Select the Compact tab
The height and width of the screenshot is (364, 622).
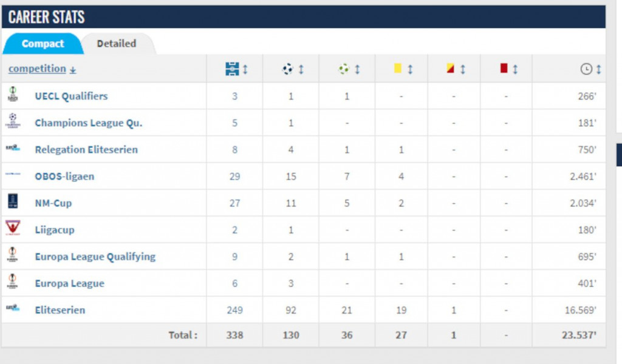pos(43,44)
